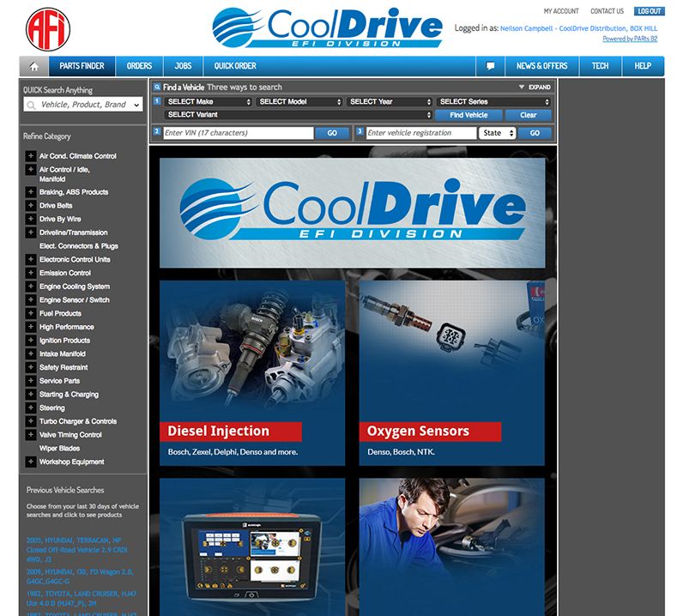Click the Home icon in navigation bar
The image size is (683, 616).
(34, 66)
